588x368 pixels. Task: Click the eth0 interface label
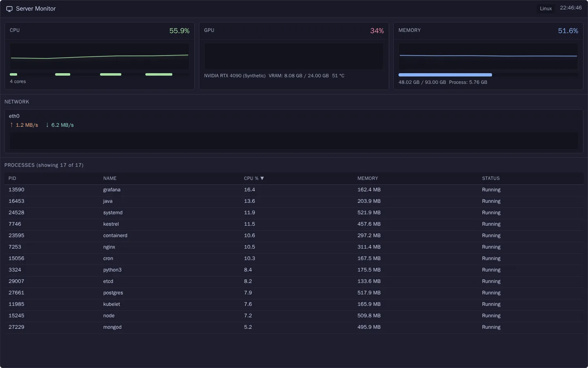[14, 116]
